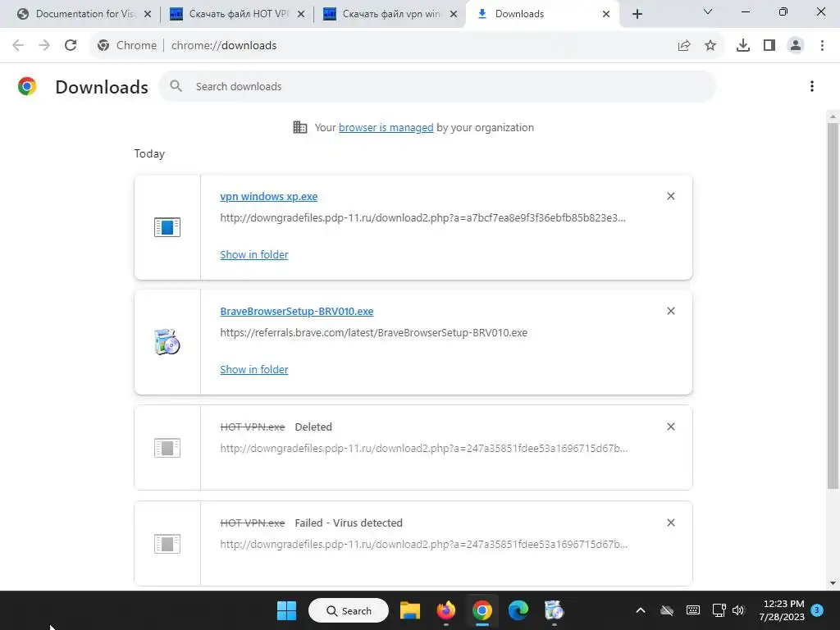
Task: Launch Microsoft Edge from taskbar
Action: point(518,610)
